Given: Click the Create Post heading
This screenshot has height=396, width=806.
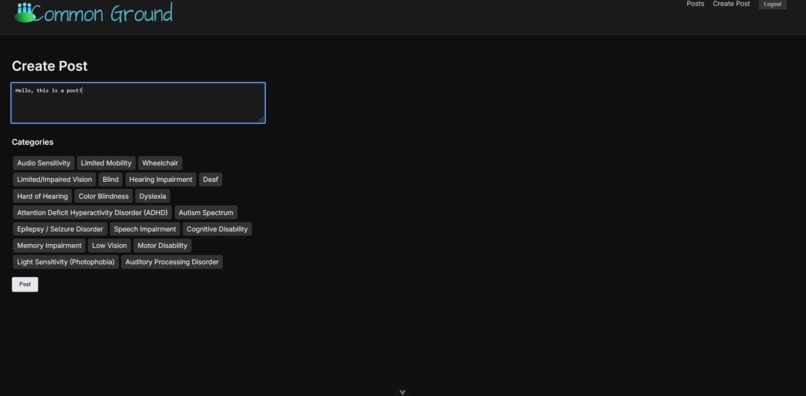Looking at the screenshot, I should (49, 66).
